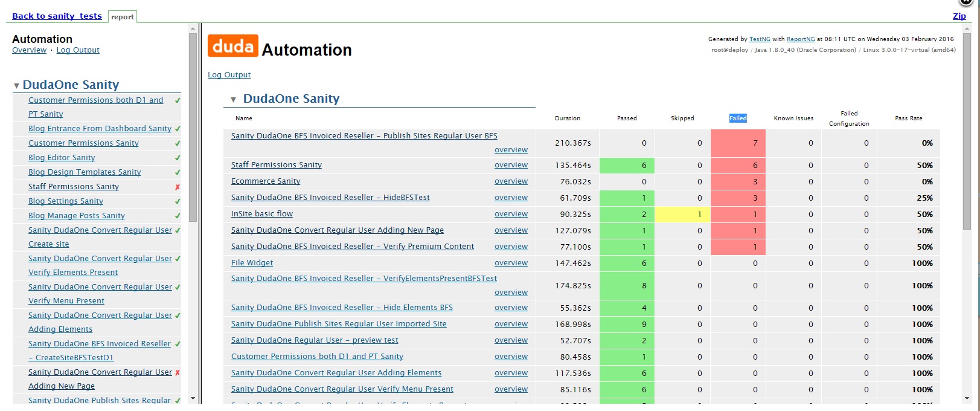
Task: Open the TestNG link in the header
Action: point(760,39)
